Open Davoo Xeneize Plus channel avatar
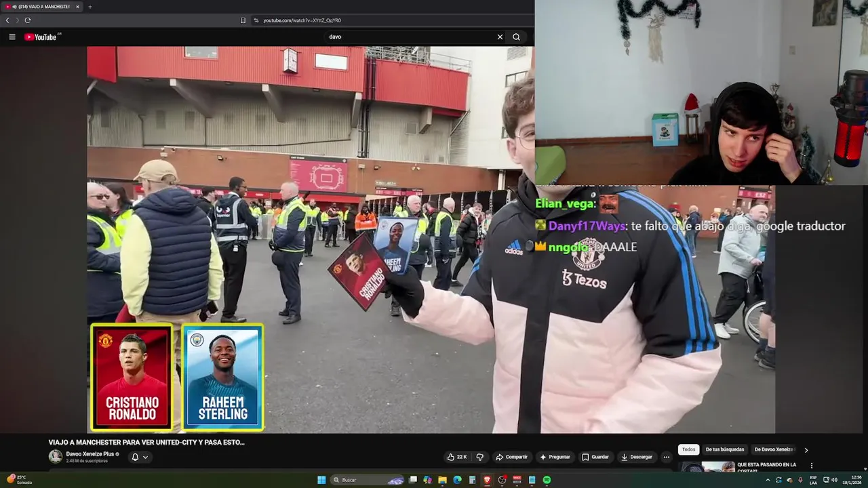This screenshot has width=868, height=488. point(56,457)
